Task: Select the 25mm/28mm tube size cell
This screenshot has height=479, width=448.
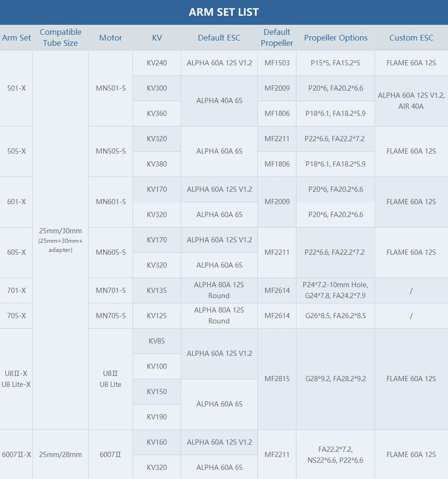Action: tap(61, 455)
